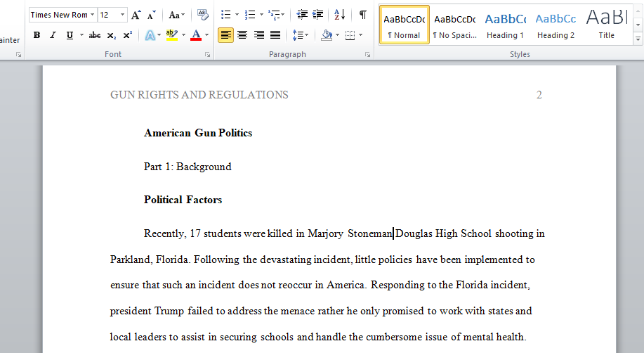Toggle Italic formatting

53,35
